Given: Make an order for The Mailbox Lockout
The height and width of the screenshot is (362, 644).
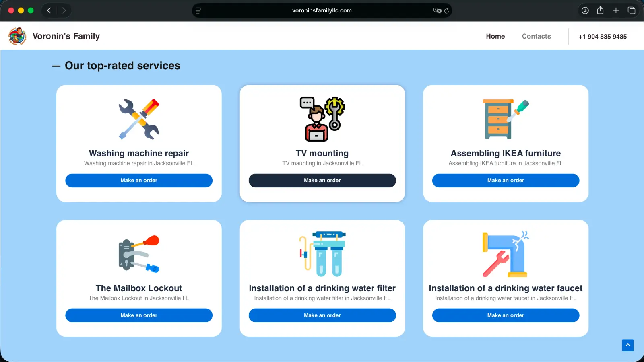Looking at the screenshot, I should click(139, 315).
